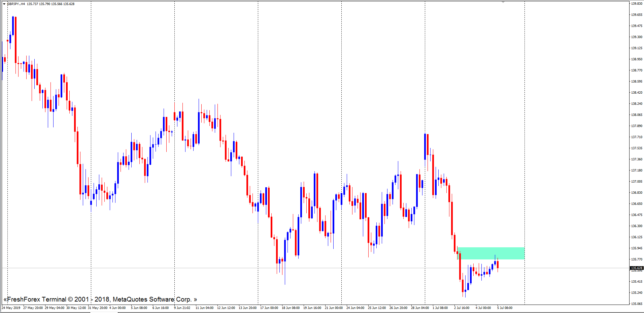
Task: Click the chart shift triangle marker at top
Action: point(503,2)
